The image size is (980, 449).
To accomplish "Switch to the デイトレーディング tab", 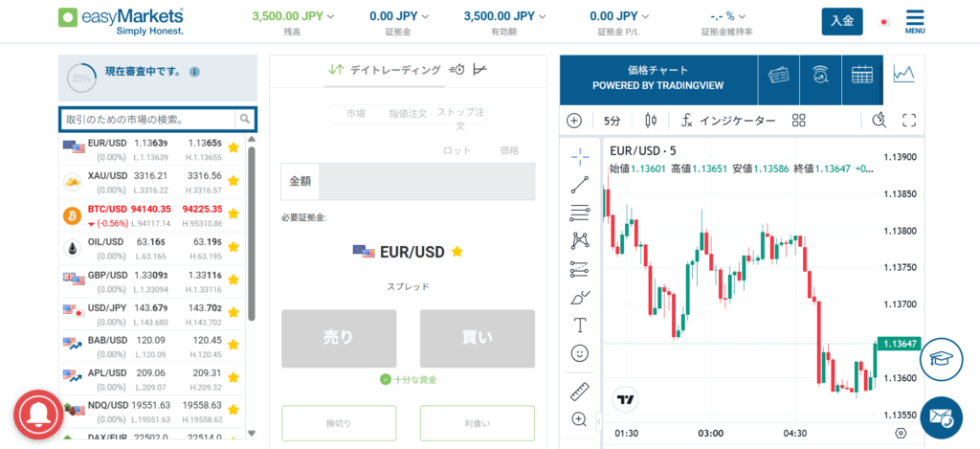I will point(384,69).
